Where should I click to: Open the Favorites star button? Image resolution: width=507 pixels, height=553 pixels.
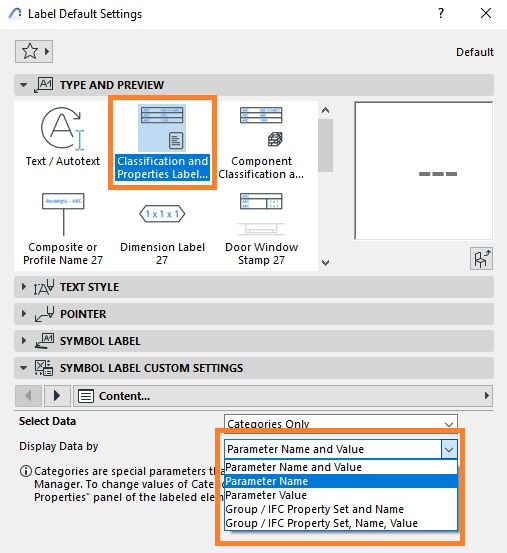34,51
